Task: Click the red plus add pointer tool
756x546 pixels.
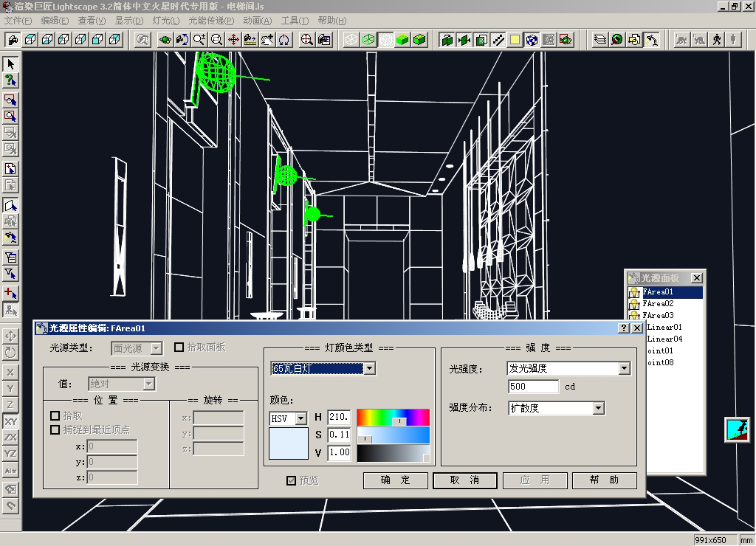Action: click(10, 293)
